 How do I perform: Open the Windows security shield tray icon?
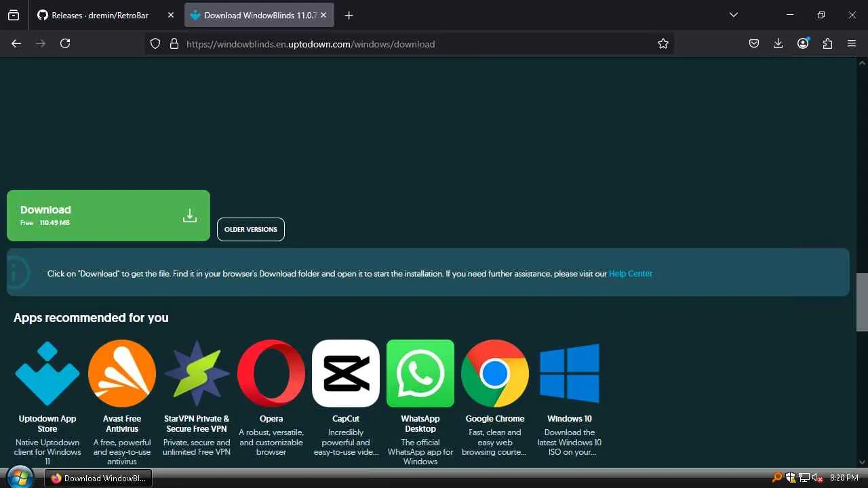point(791,478)
